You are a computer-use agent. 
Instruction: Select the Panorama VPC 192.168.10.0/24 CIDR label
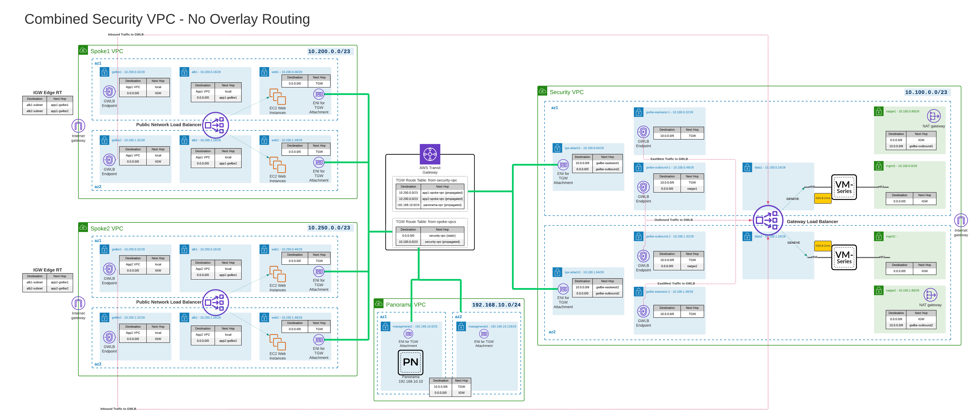pos(496,305)
